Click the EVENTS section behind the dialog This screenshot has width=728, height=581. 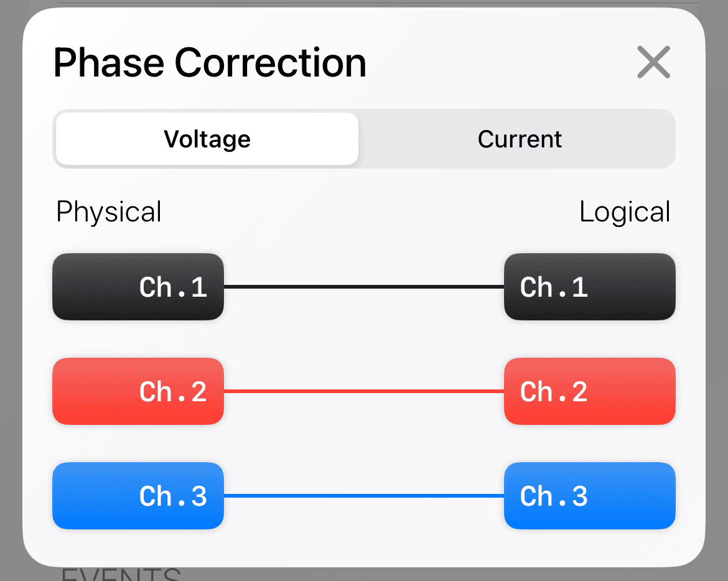[x=122, y=575]
